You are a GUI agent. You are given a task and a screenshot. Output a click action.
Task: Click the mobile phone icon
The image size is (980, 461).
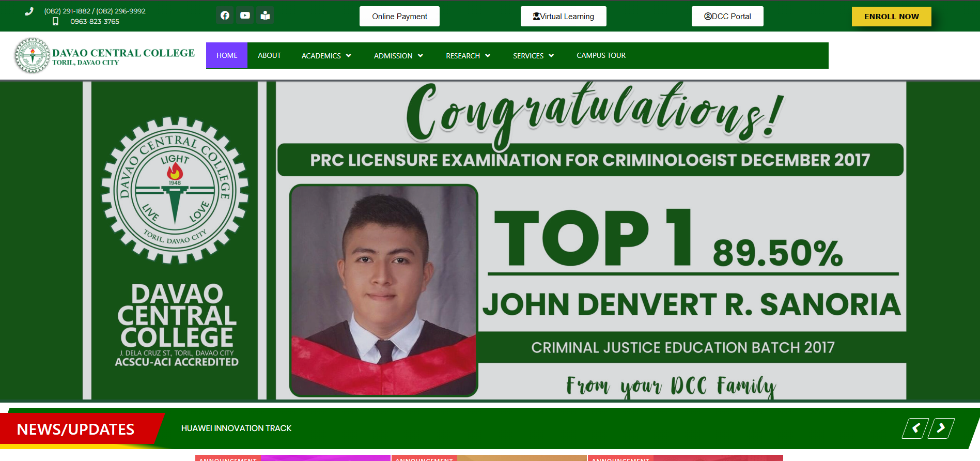pos(55,21)
